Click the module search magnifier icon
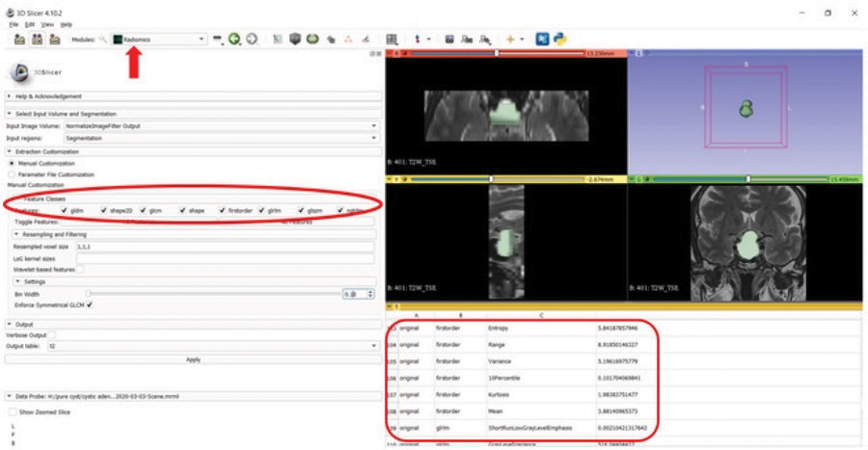Viewport: 868px width, 450px height. (x=102, y=39)
